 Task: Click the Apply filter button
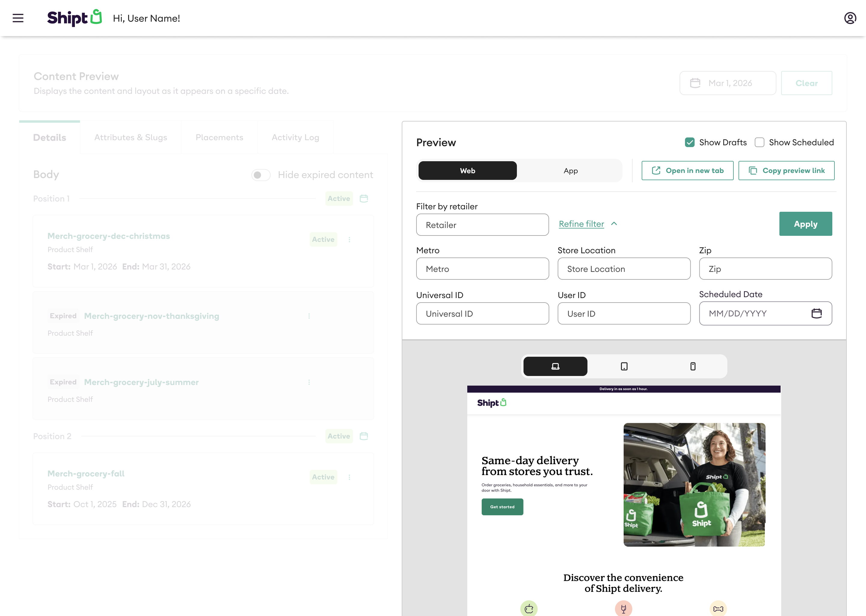click(x=806, y=224)
